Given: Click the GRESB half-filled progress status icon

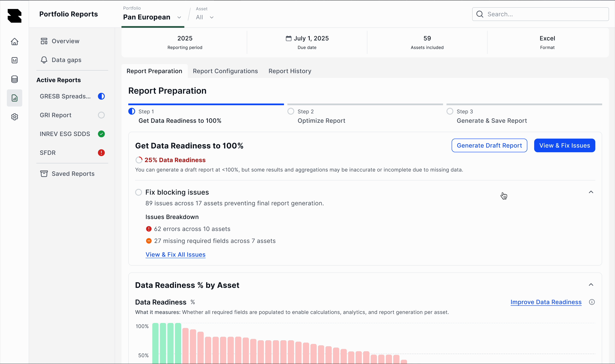Looking at the screenshot, I should [101, 96].
